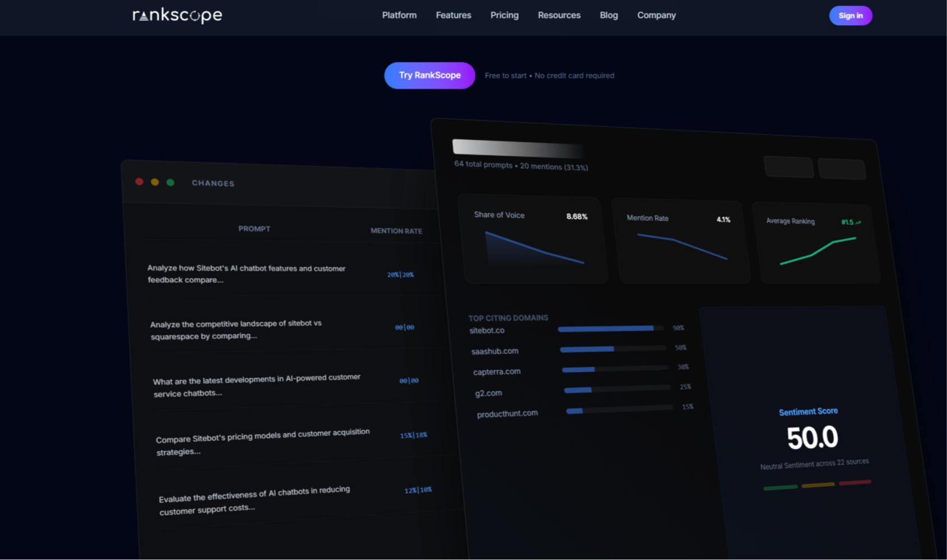
Task: Click the Share of Voice 8.68% value
Action: pos(577,217)
